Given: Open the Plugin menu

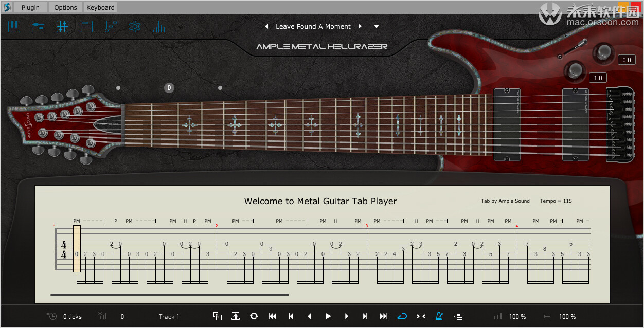Looking at the screenshot, I should click(x=30, y=7).
